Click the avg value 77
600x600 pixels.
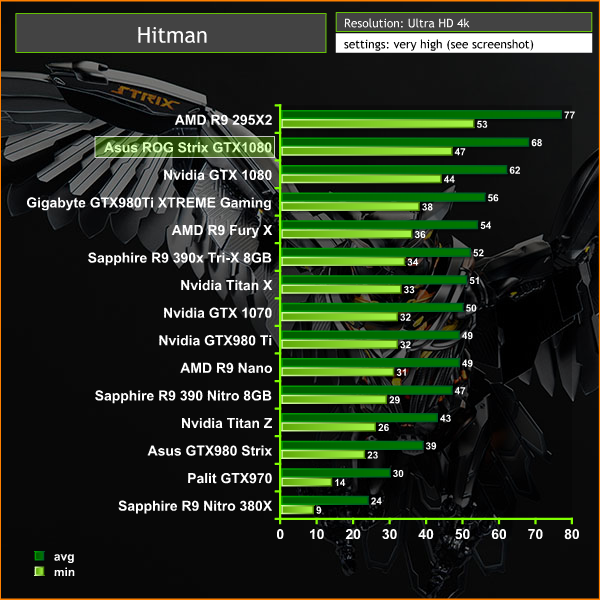click(569, 115)
